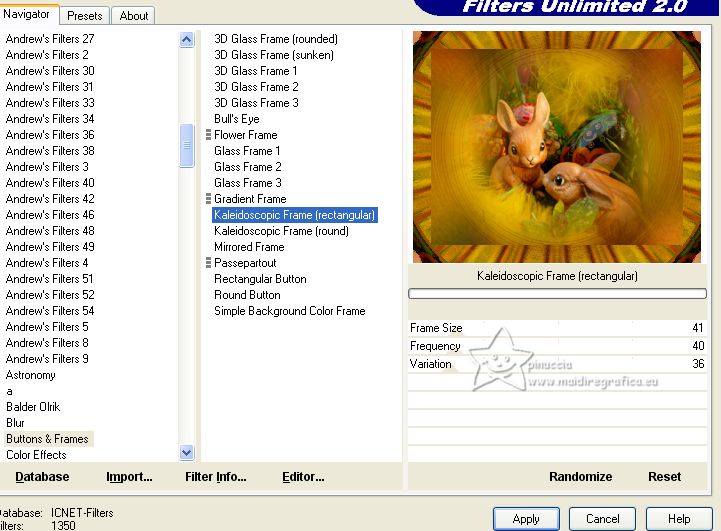Select Andrew's Filters 2 category

47,55
